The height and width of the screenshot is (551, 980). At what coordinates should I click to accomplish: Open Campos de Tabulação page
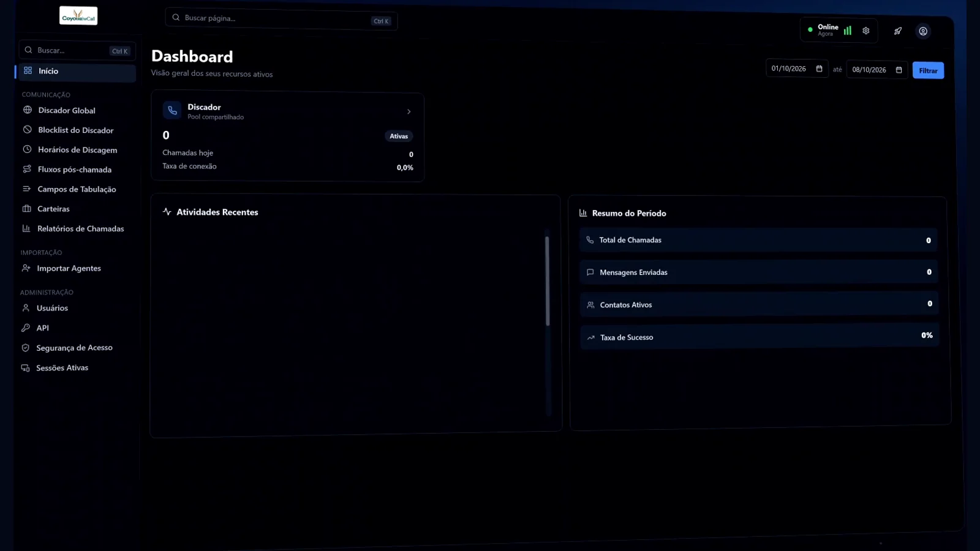pyautogui.click(x=77, y=189)
